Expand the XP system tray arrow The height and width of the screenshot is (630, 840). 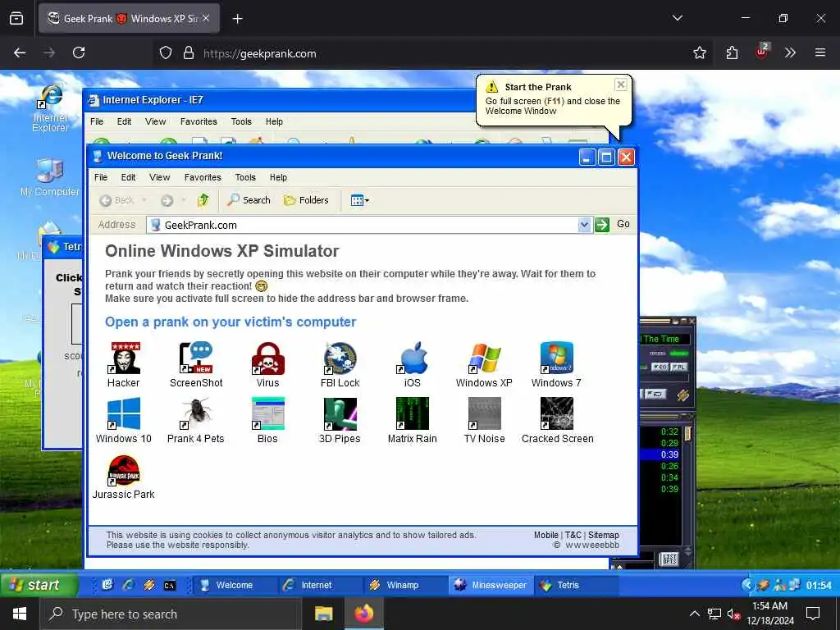pyautogui.click(x=746, y=585)
